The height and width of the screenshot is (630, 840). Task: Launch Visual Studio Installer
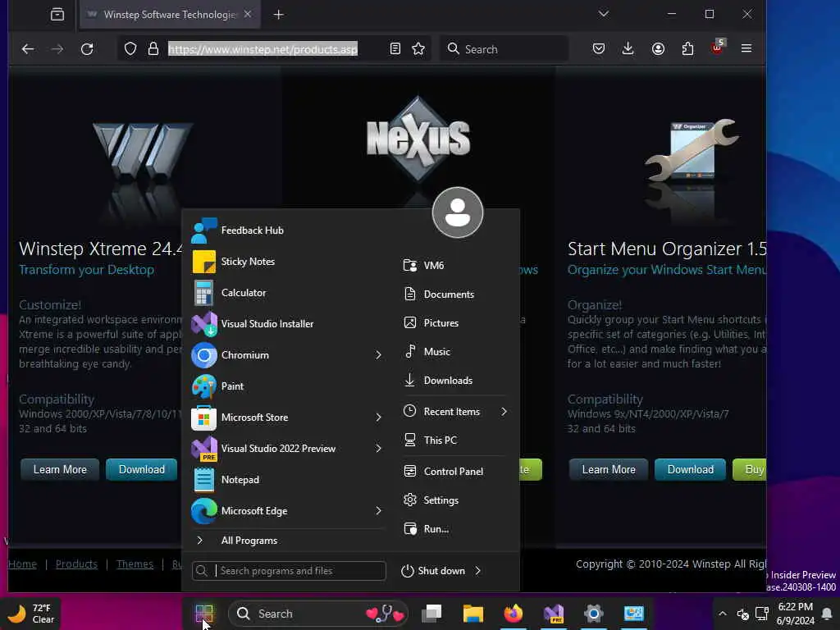(288, 323)
